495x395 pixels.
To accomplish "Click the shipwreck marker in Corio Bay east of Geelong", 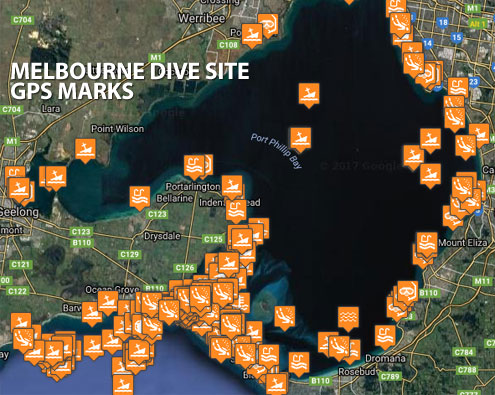I will pos(56,177).
